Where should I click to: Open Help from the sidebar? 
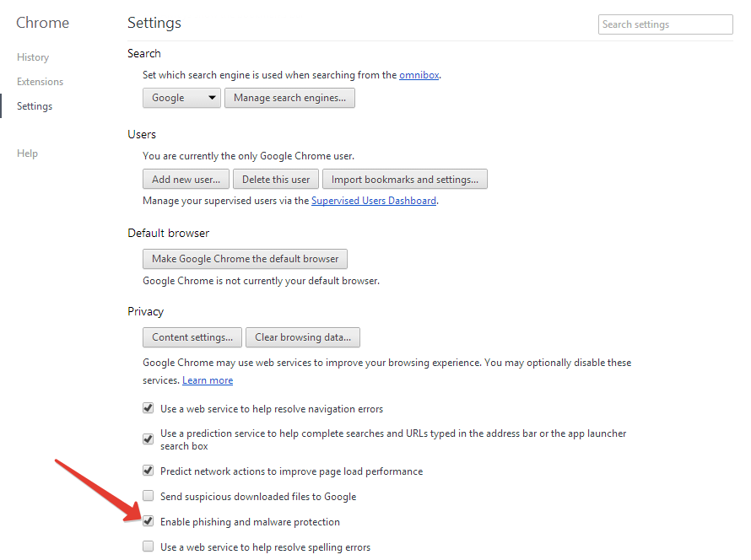[27, 153]
